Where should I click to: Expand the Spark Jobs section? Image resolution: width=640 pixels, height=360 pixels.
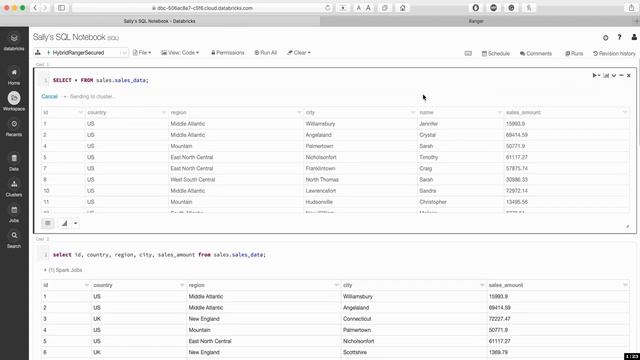click(x=63, y=270)
